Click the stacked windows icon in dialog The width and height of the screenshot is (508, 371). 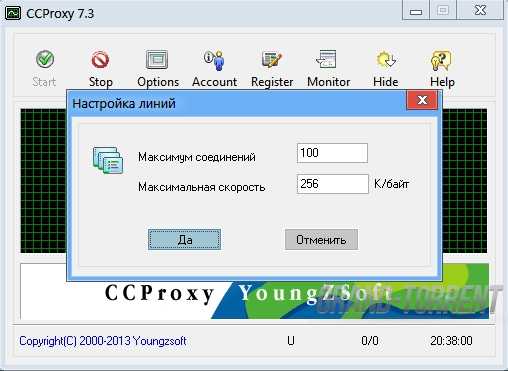click(x=108, y=160)
